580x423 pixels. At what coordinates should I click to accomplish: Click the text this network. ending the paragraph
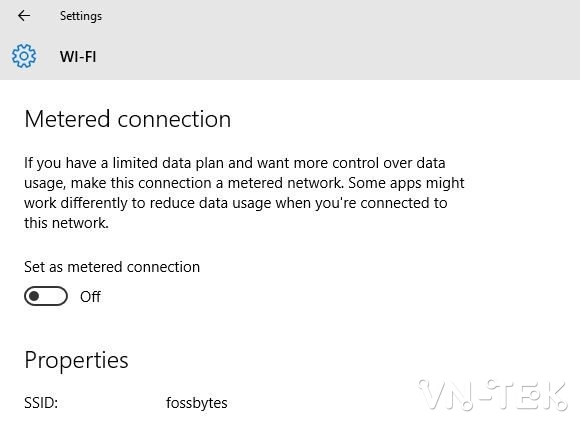(67, 223)
